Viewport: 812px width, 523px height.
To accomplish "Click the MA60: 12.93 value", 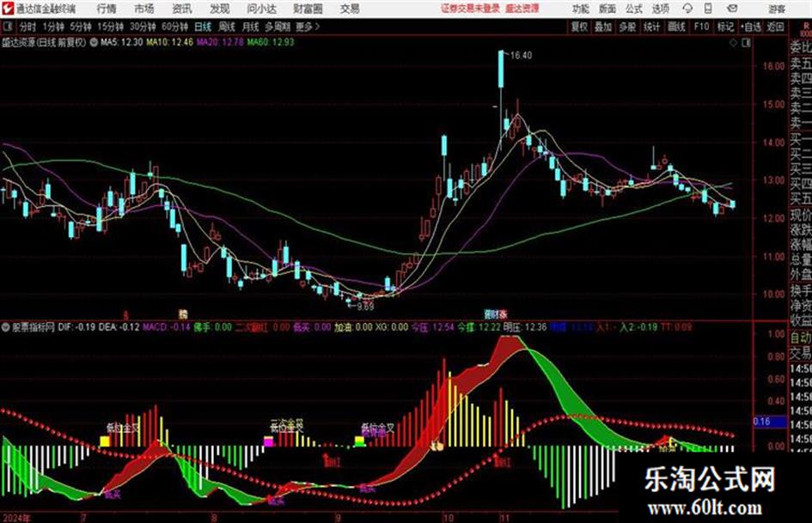I will click(x=271, y=42).
